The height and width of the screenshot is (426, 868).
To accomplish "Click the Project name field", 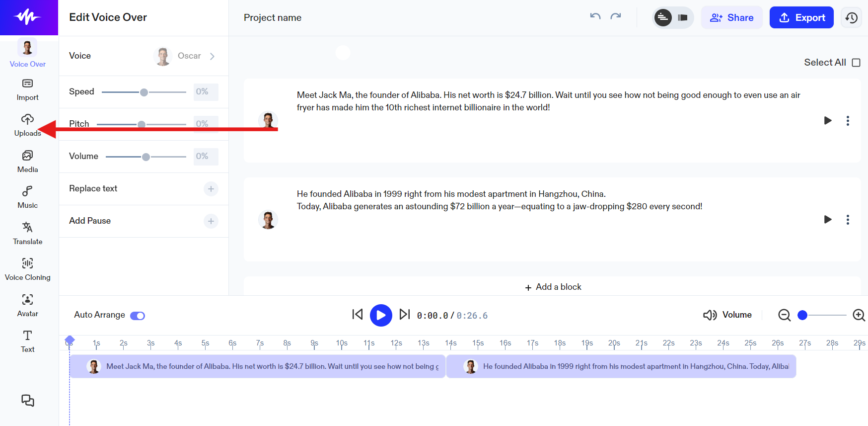I will pyautogui.click(x=273, y=18).
